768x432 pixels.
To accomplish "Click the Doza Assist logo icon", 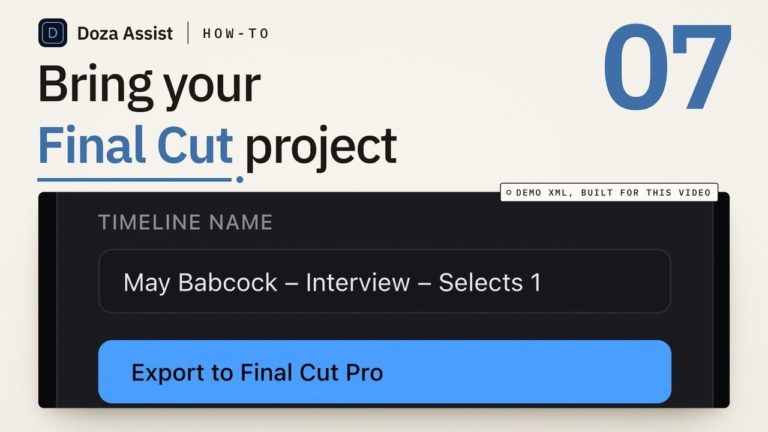I will click(x=53, y=33).
